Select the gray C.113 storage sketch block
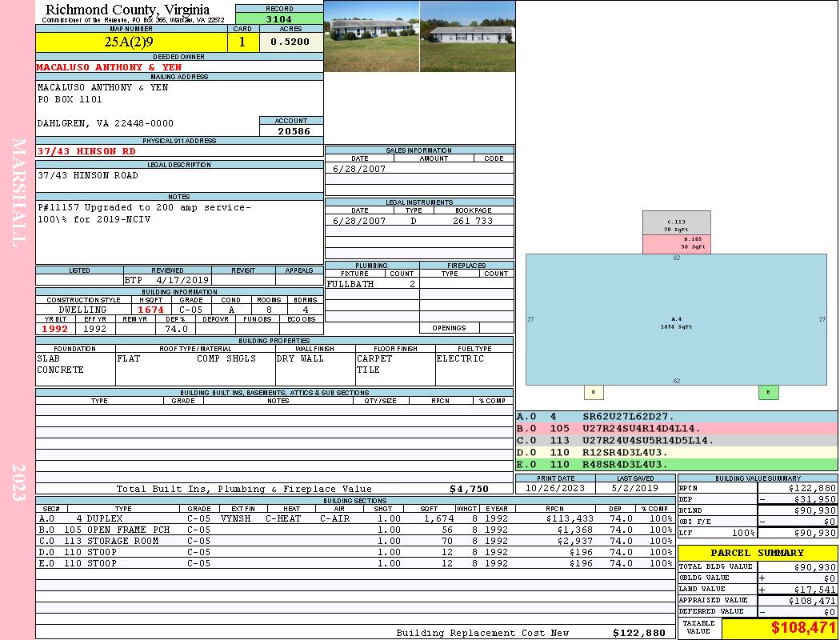The image size is (840, 640). pos(676,223)
